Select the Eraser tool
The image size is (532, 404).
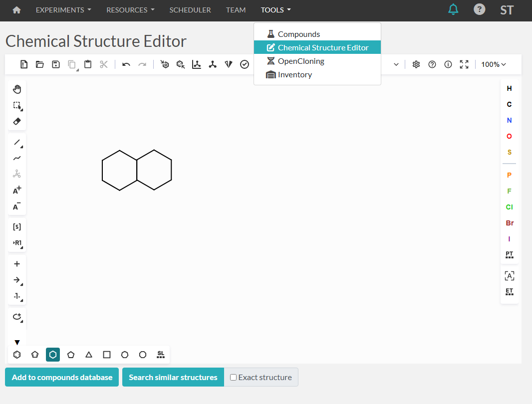(x=17, y=121)
